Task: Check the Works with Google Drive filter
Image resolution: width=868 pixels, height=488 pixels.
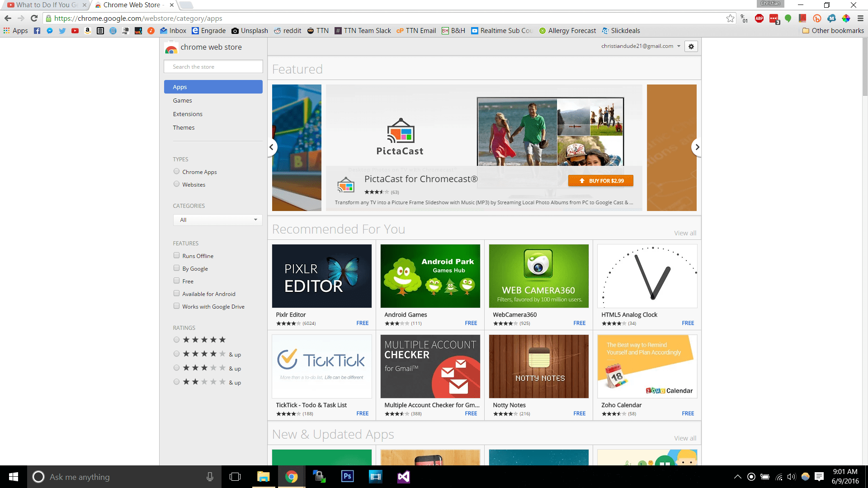Action: click(x=176, y=306)
